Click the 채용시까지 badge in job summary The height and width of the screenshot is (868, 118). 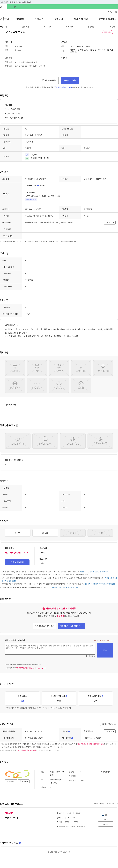click(x=108, y=32)
